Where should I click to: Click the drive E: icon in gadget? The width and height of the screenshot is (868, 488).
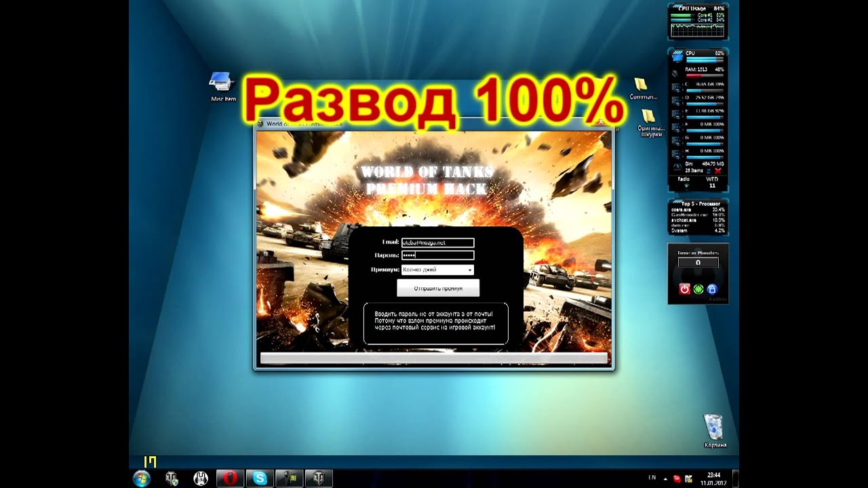coord(676,115)
